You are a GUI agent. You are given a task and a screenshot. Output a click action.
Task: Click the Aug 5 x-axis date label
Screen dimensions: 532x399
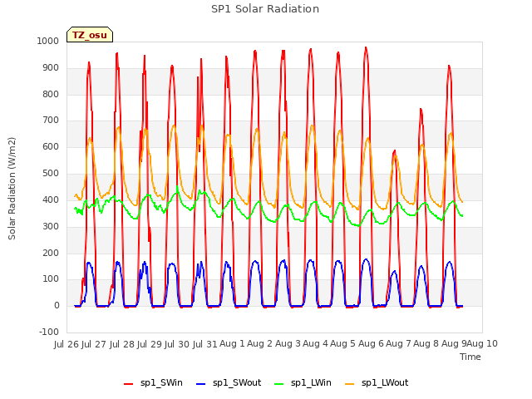click(342, 344)
